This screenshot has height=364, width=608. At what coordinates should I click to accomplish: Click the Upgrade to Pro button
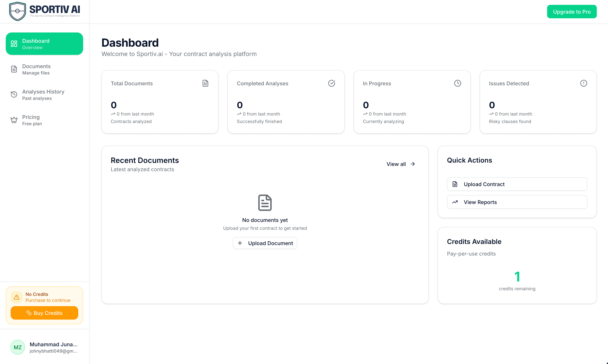[572, 11]
